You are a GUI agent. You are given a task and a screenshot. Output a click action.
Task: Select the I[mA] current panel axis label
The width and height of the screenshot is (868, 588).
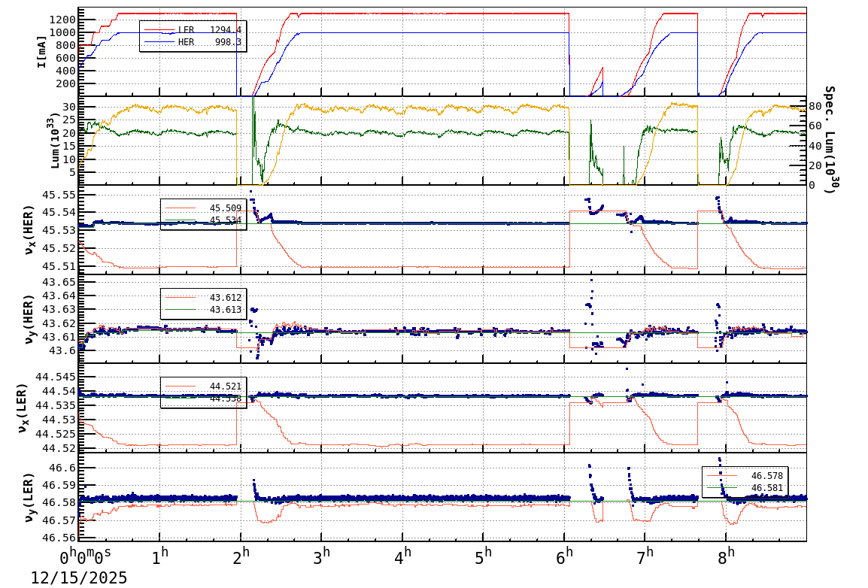41,50
